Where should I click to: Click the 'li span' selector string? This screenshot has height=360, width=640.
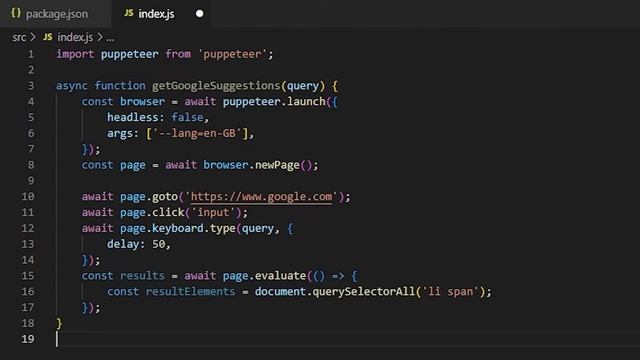tap(450, 292)
